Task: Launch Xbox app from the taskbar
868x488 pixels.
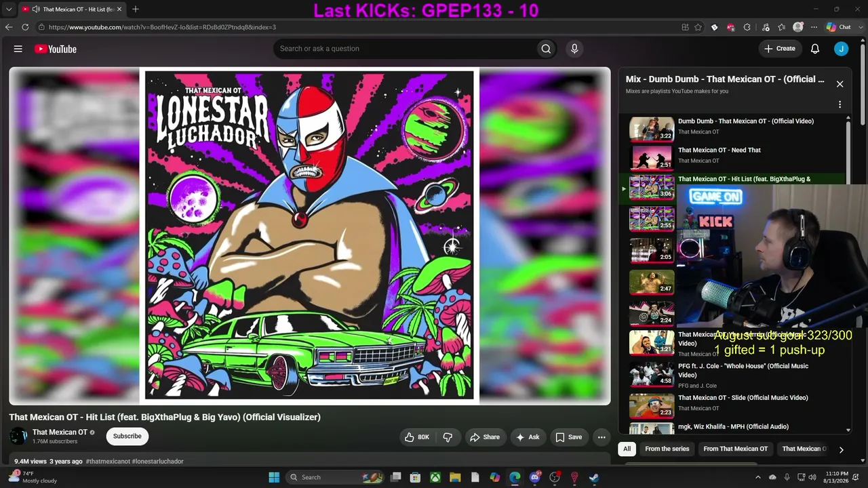Action: click(x=435, y=477)
